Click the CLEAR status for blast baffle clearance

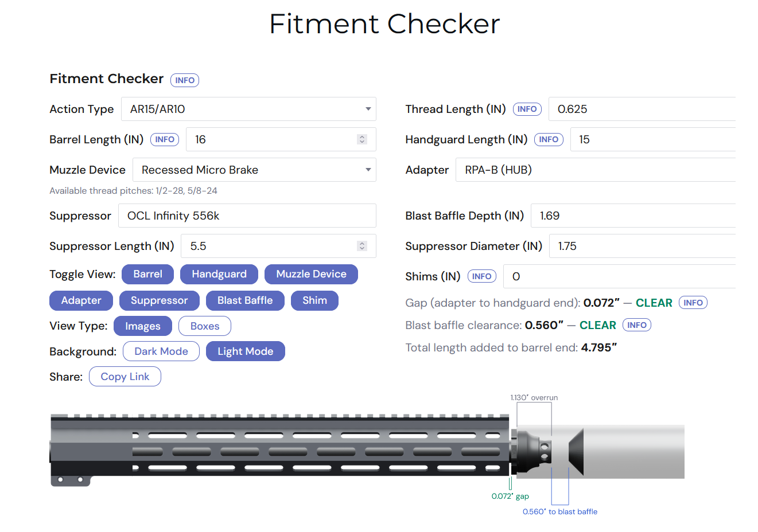click(597, 325)
